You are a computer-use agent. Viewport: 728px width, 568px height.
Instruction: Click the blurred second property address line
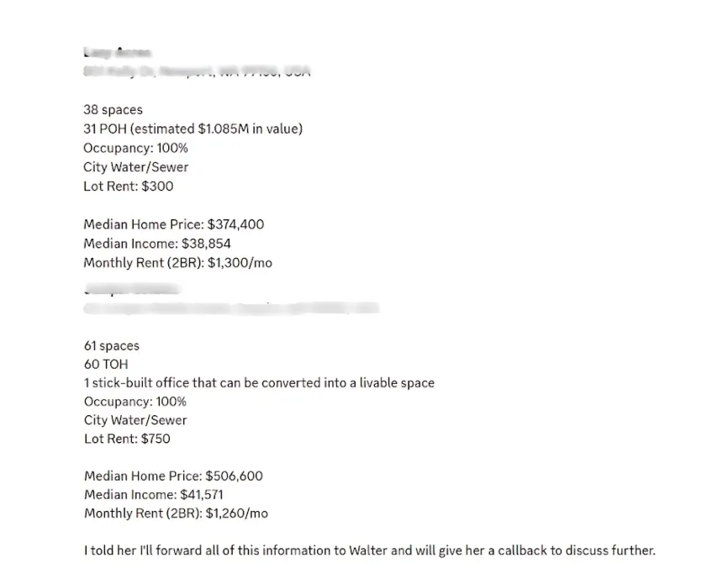(232, 308)
